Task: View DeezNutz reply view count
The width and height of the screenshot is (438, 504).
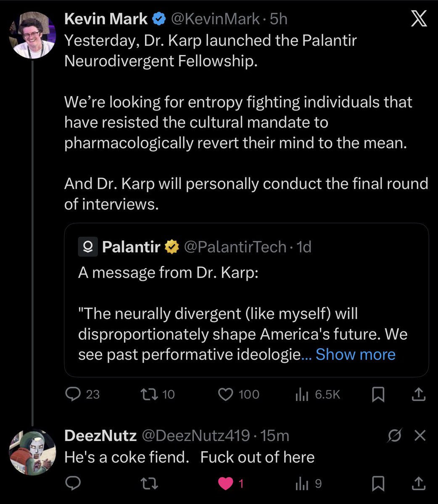Action: 302,484
